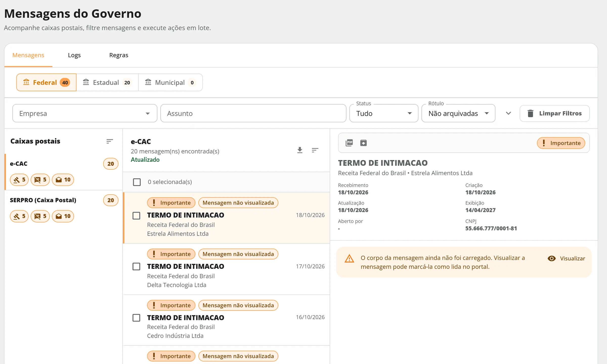Click the Limpar Filtros button

click(555, 113)
